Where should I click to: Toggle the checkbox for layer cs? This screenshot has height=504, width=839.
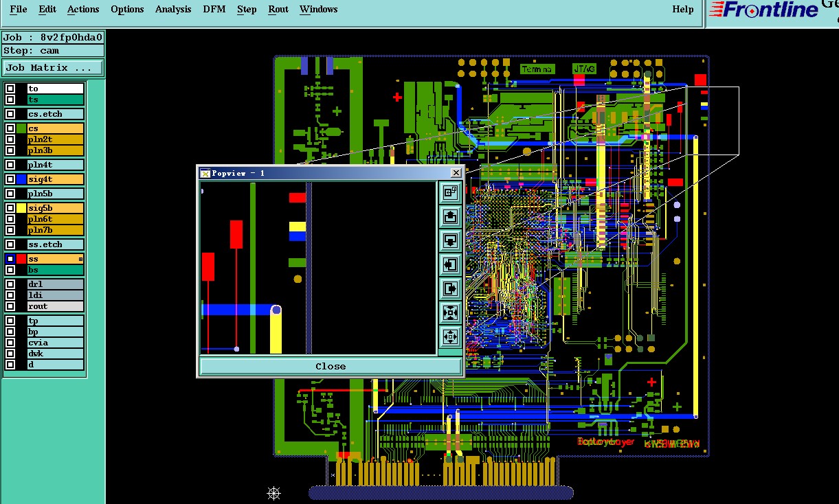click(x=10, y=128)
